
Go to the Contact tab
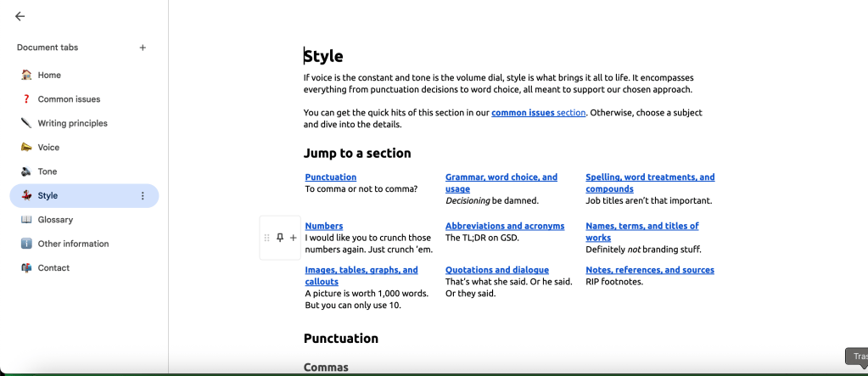[53, 268]
